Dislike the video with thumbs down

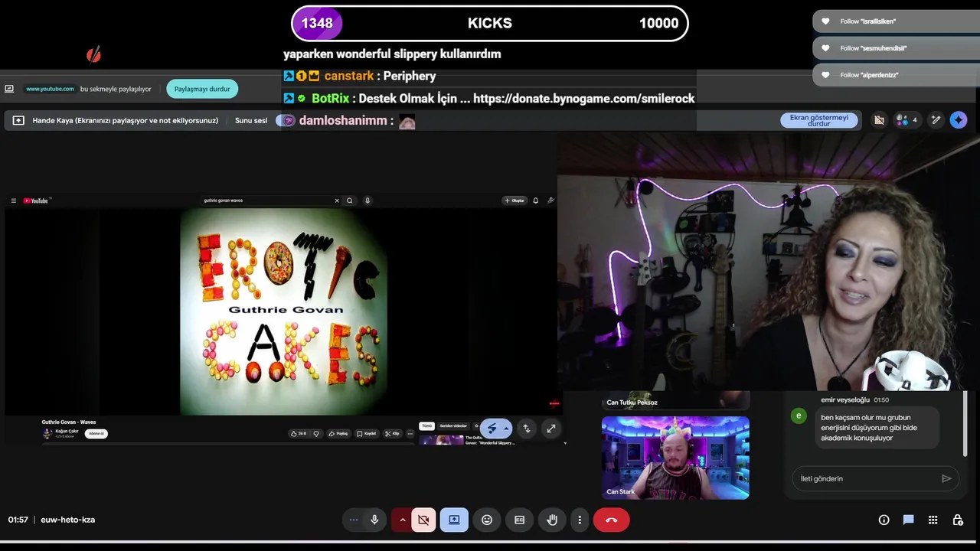[316, 433]
